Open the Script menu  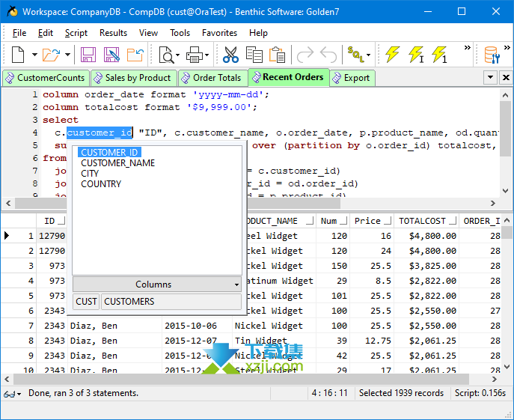[76, 33]
